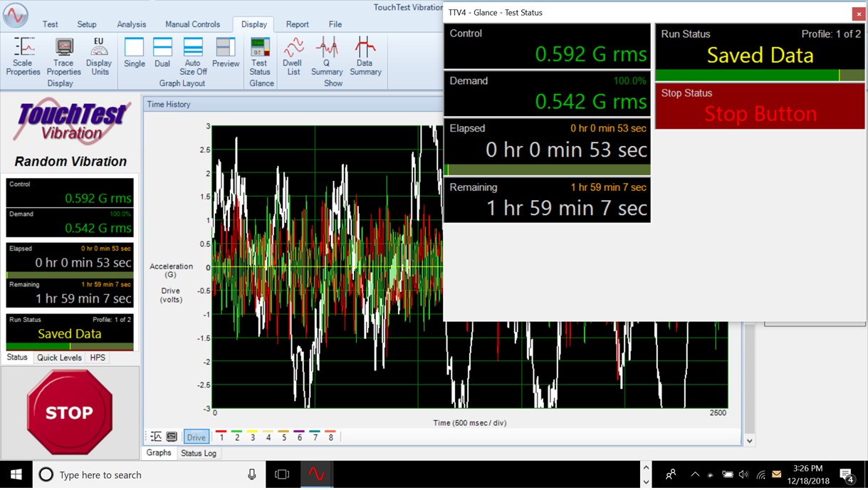The image size is (868, 490).
Task: Click Stop Button in Stop Status panel
Action: click(x=760, y=106)
